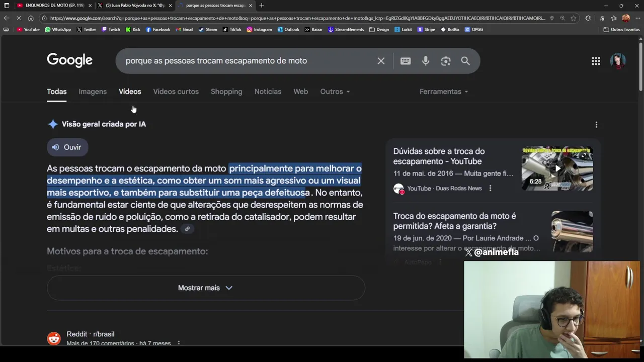Switch to Juan Pablo Vojvoda X tab

pyautogui.click(x=133, y=6)
